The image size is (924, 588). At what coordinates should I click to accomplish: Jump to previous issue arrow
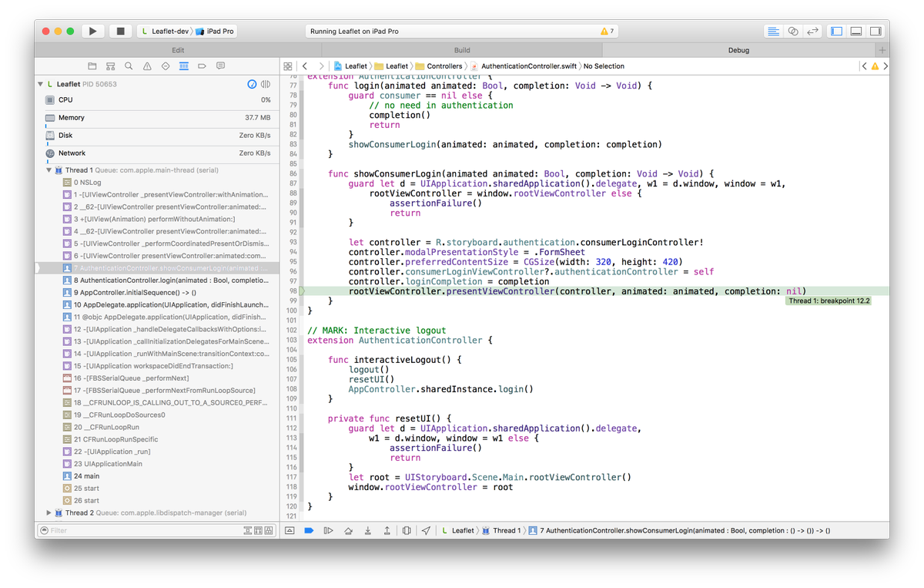tap(865, 66)
